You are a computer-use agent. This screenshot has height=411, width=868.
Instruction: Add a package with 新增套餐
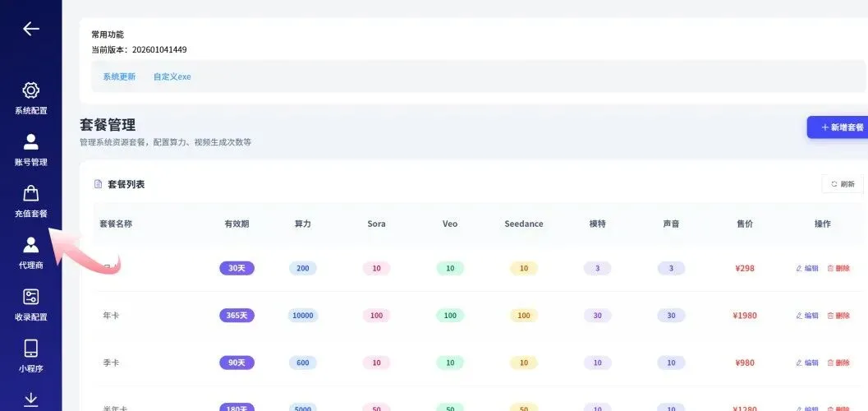coord(838,127)
